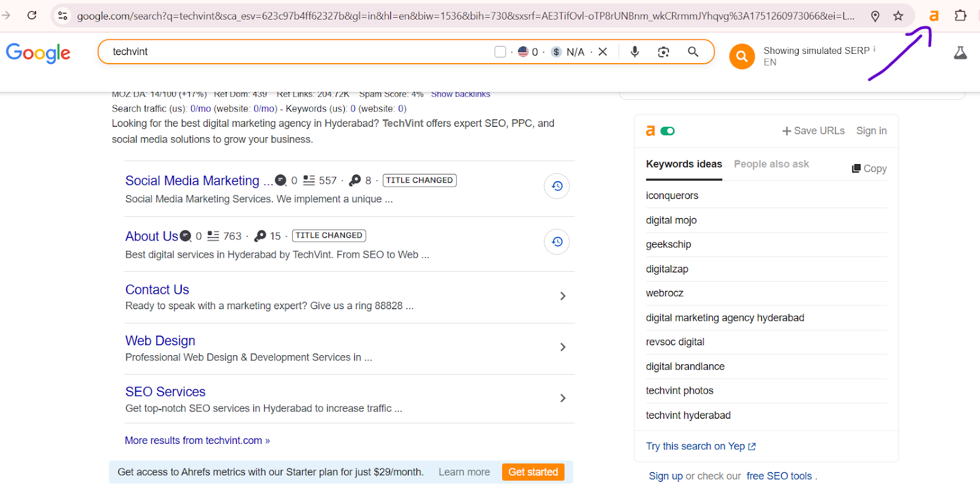Open site information icon in address bar
980x491 pixels.
pyautogui.click(x=62, y=16)
